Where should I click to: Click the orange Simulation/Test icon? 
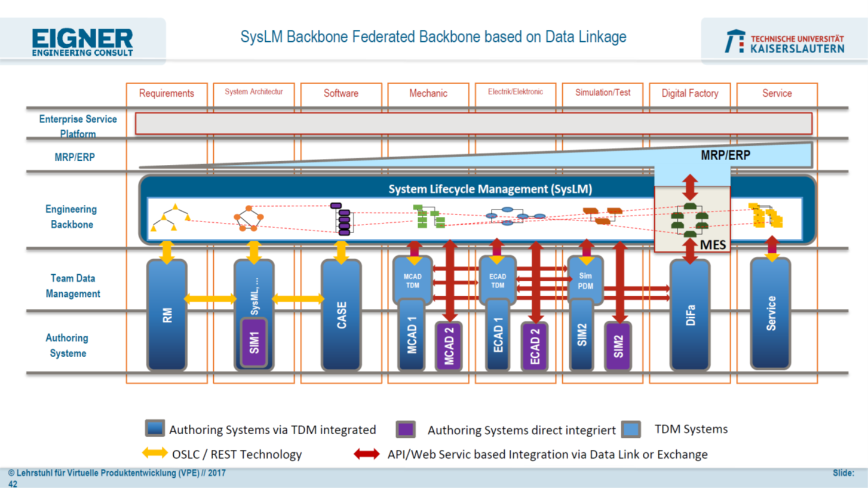click(603, 215)
